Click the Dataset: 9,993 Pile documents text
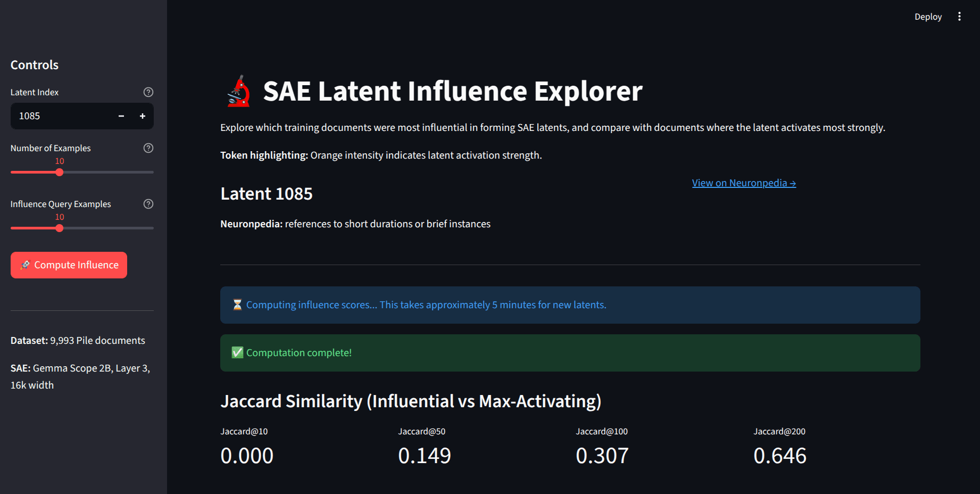Screen dimensions: 980x494 point(78,341)
